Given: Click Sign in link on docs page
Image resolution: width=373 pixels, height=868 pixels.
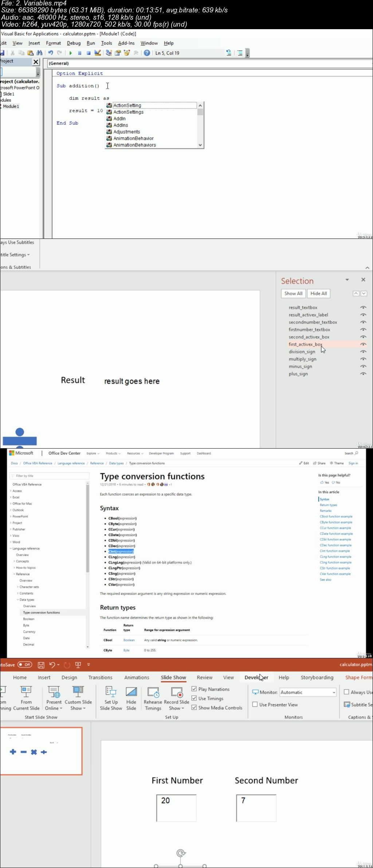Looking at the screenshot, I should (353, 463).
